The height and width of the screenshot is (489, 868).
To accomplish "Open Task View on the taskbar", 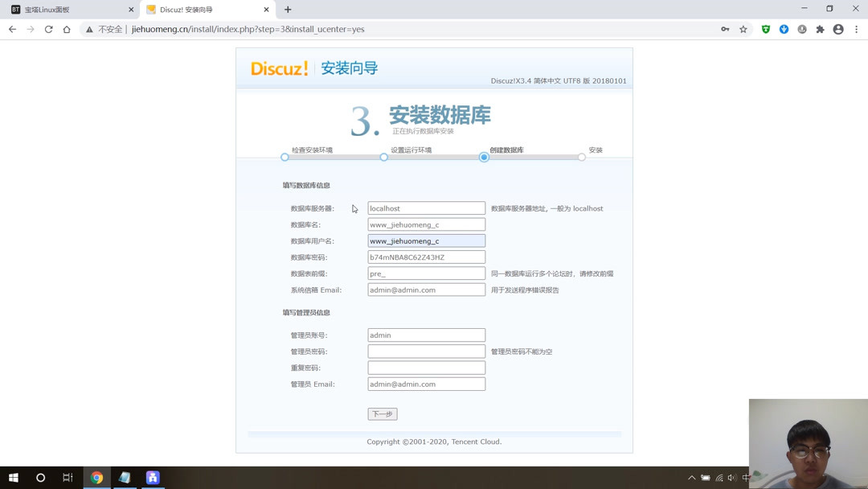I will 68,477.
